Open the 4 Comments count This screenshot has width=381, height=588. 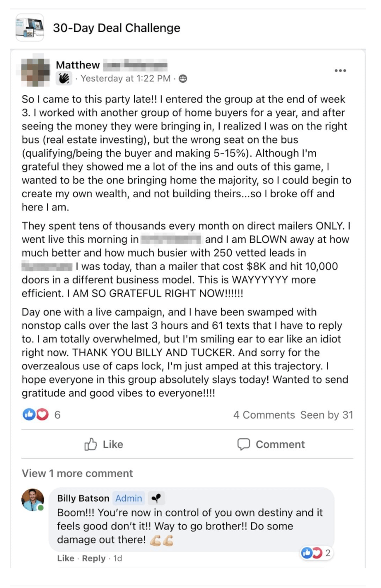[264, 415]
